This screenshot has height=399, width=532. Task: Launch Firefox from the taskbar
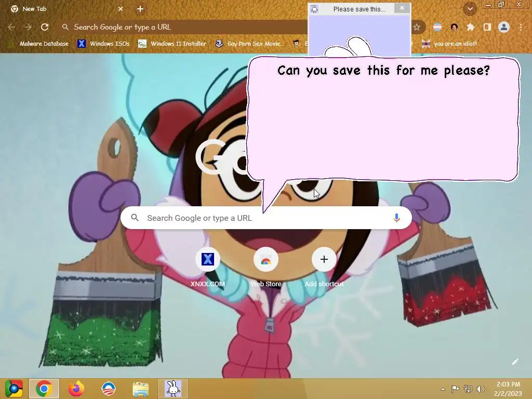tap(76, 389)
